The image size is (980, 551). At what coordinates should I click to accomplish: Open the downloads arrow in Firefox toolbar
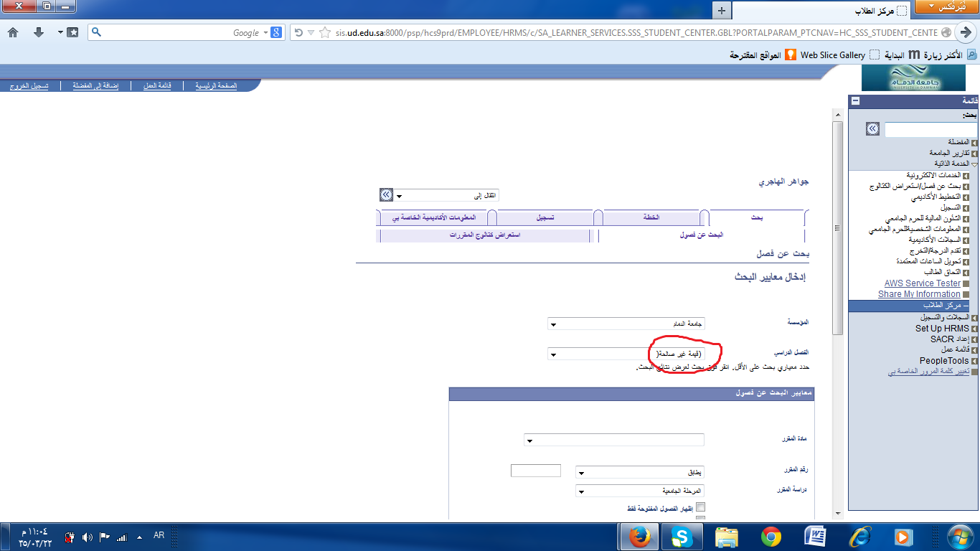click(39, 32)
